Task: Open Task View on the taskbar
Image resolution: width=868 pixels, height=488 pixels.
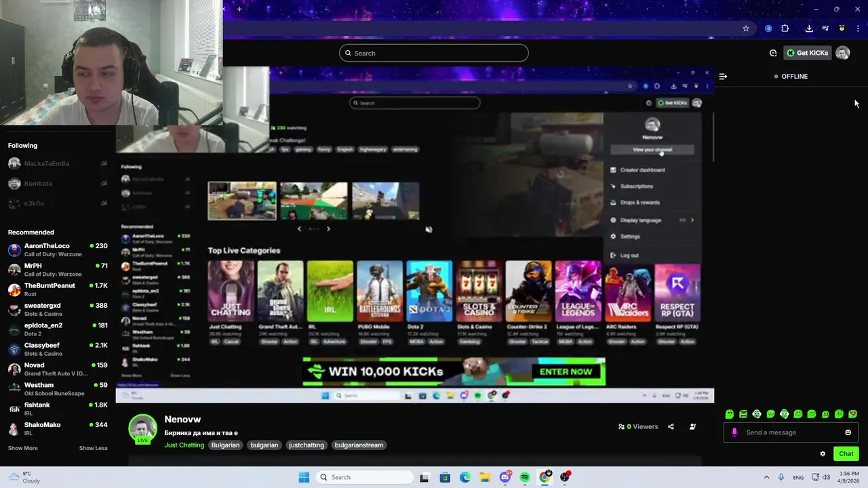Action: [x=424, y=477]
